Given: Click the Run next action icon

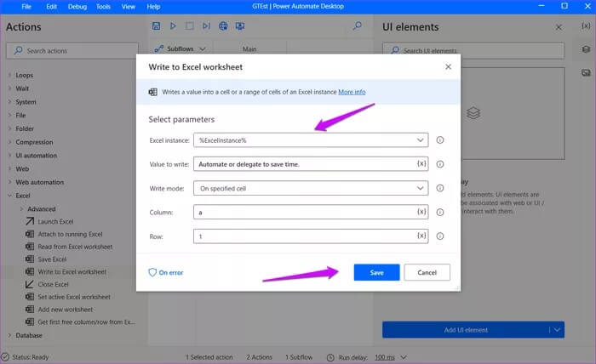Looking at the screenshot, I should pyautogui.click(x=206, y=26).
